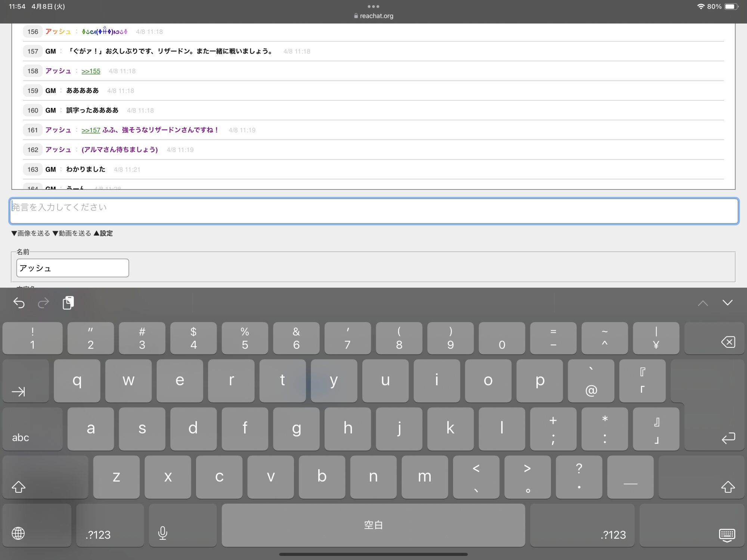This screenshot has height=560, width=747.
Task: Toggle the abc input mode key
Action: [x=21, y=437]
